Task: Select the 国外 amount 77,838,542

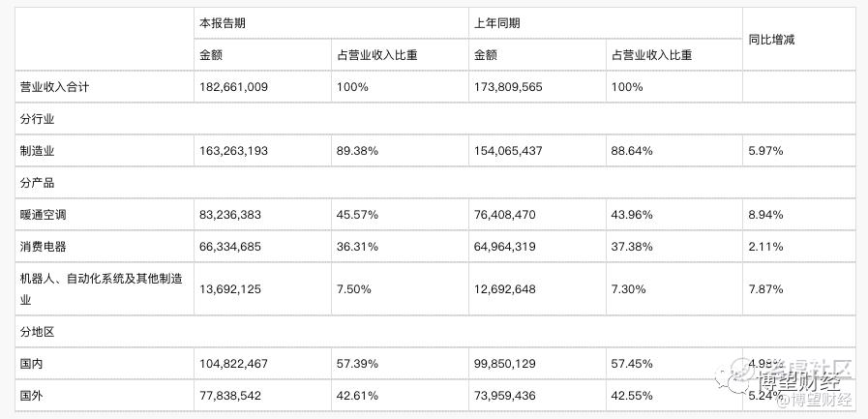Action: pyautogui.click(x=230, y=396)
